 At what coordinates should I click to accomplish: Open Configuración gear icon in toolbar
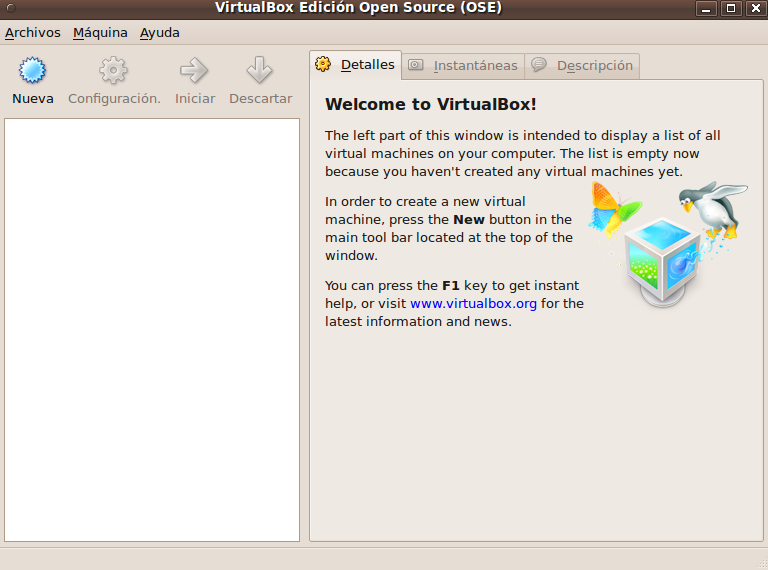point(114,70)
